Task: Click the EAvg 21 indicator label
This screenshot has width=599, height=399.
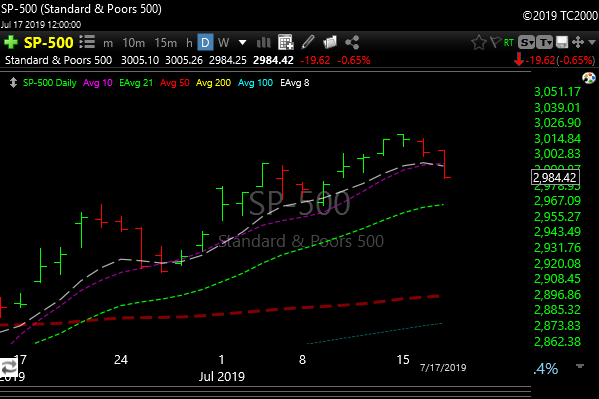Action: tap(136, 83)
